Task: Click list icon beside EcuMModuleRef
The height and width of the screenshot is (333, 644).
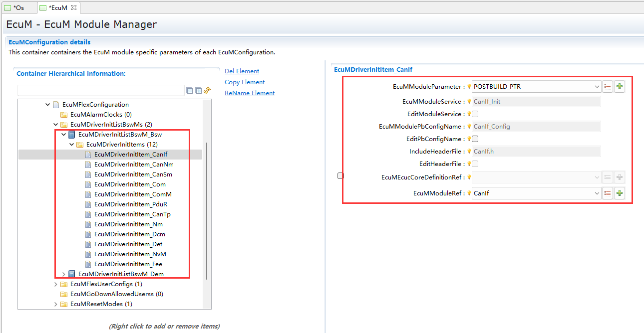Action: pos(608,193)
